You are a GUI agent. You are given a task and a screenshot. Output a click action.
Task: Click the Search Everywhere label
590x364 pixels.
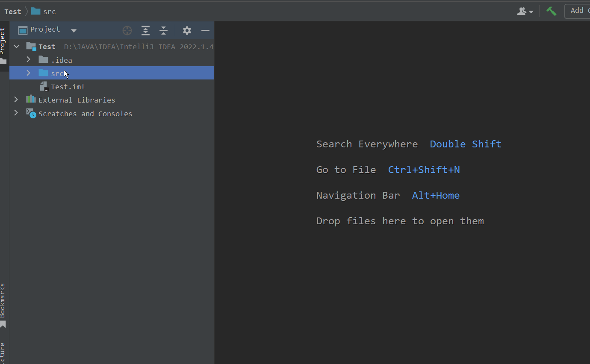[367, 144]
